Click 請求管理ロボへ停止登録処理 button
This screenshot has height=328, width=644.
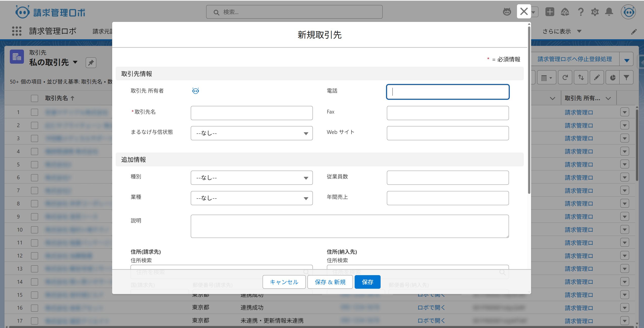575,59
